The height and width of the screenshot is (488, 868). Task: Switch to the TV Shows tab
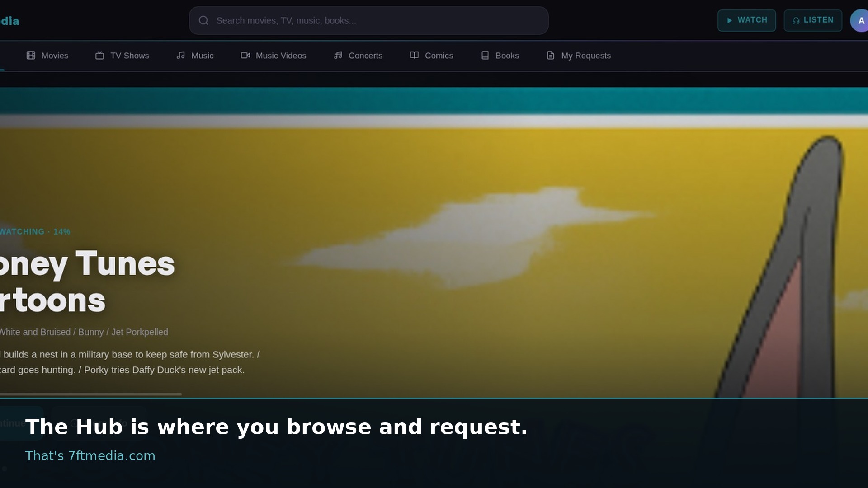[x=122, y=56]
